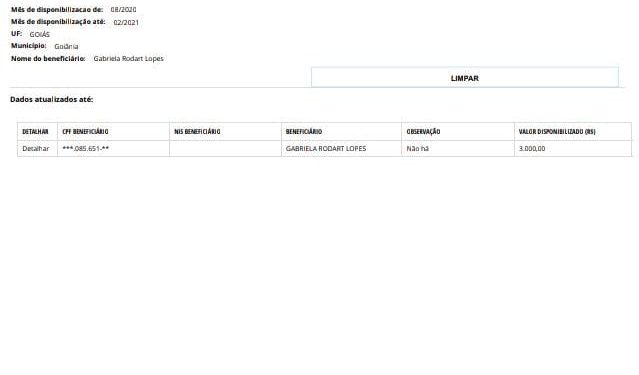Click the 'Nome do beneficiário:' label
This screenshot has width=639, height=375.
tap(48, 59)
